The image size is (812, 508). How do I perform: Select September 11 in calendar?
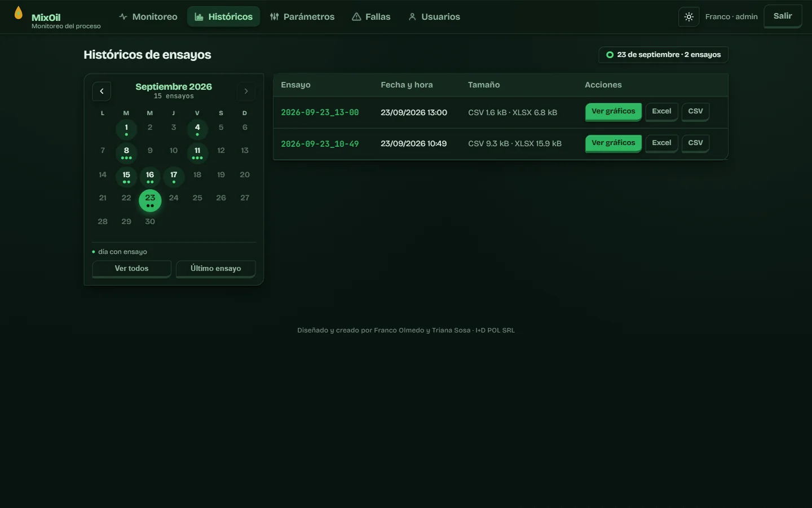[x=197, y=153]
